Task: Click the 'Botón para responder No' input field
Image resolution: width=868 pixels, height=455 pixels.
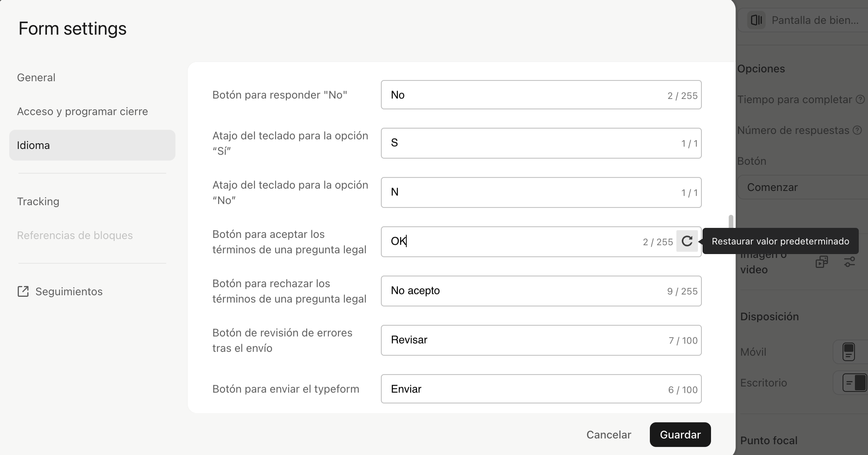Action: (x=541, y=95)
